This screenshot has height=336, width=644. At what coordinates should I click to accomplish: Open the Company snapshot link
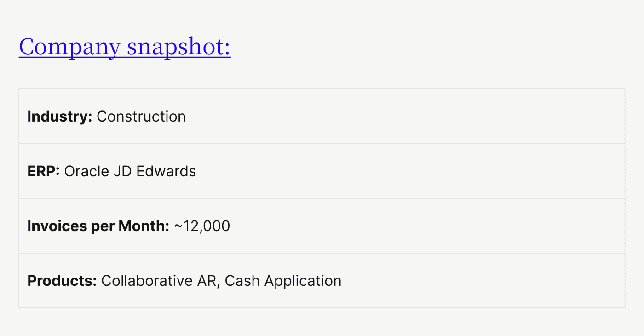pos(125,46)
